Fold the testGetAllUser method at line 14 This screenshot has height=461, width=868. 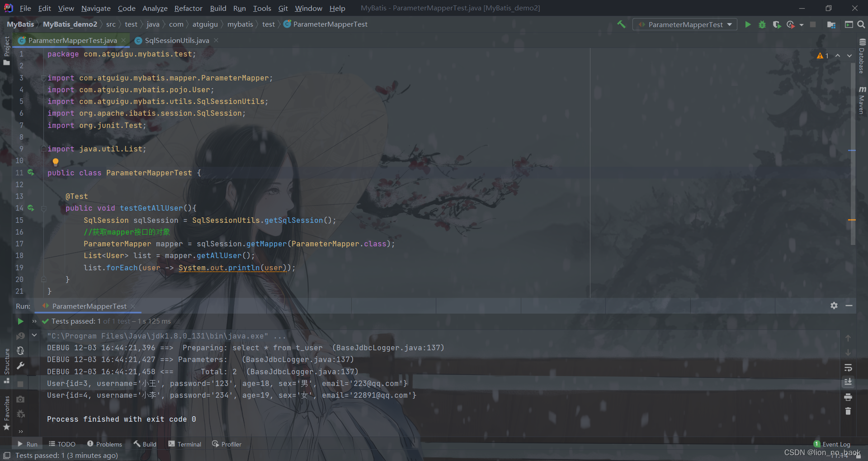(x=44, y=208)
